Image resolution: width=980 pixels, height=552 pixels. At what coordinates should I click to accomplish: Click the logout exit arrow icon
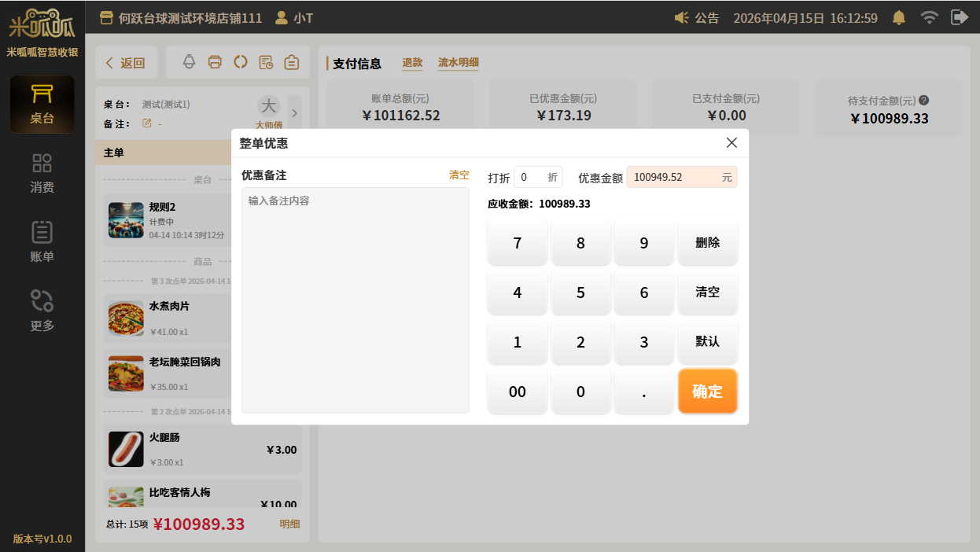pos(959,17)
